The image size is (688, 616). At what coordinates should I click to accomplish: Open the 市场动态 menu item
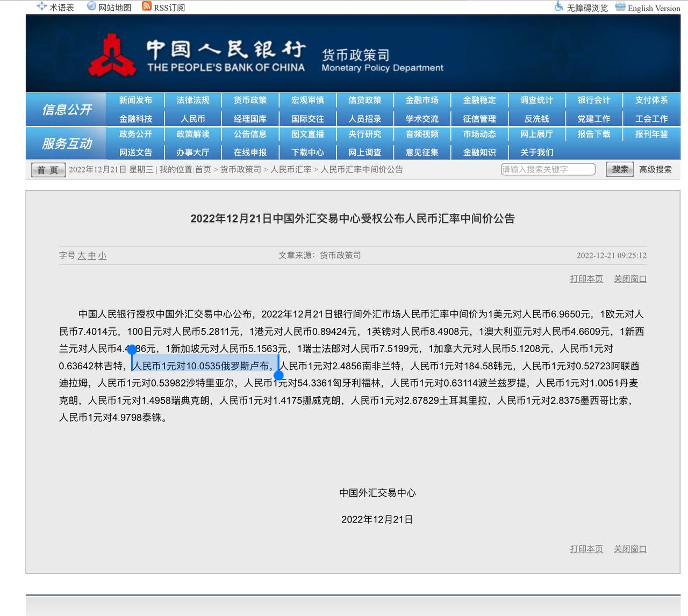[x=479, y=134]
